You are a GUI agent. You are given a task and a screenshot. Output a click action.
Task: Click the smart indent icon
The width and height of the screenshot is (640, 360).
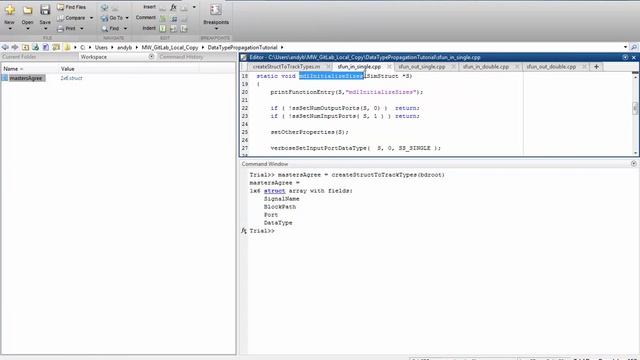pos(163,29)
